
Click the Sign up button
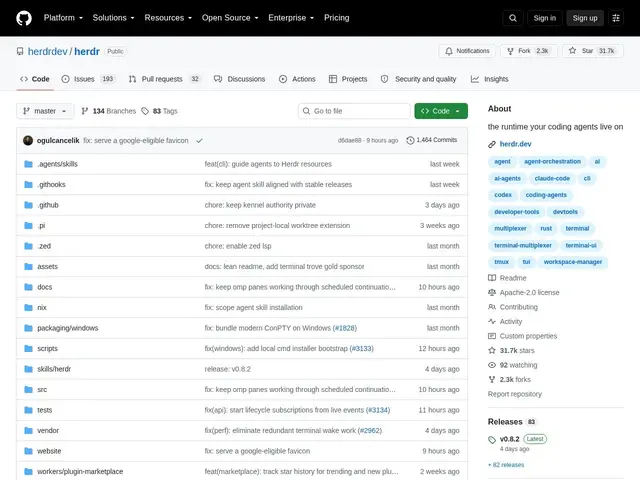584,18
